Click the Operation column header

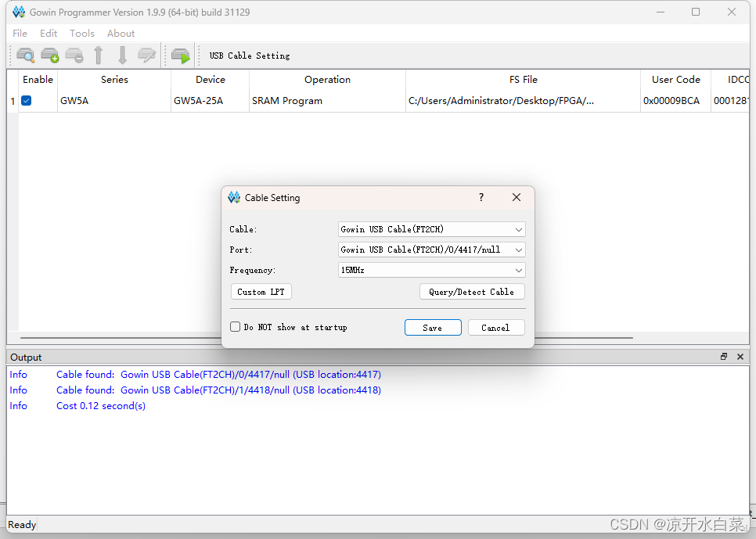(327, 80)
